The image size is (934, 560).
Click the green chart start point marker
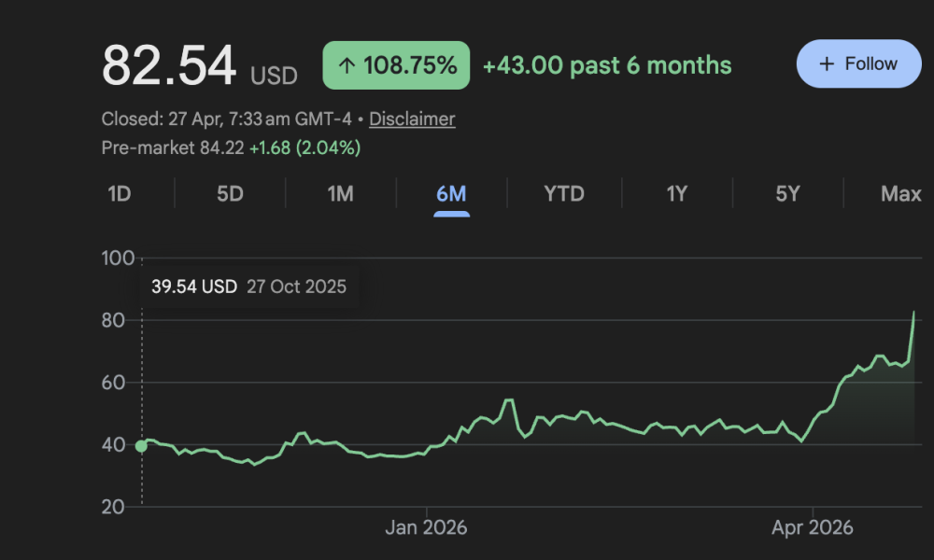coord(141,446)
